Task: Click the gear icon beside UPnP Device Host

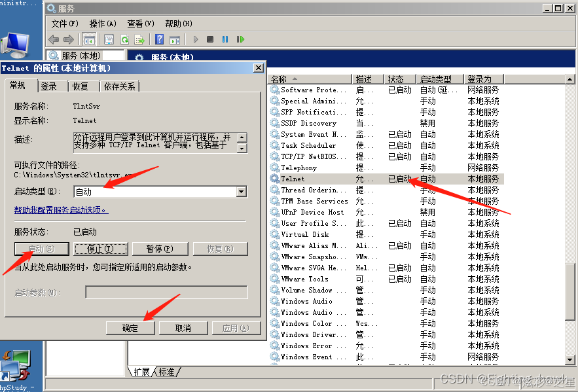Action: coord(275,212)
